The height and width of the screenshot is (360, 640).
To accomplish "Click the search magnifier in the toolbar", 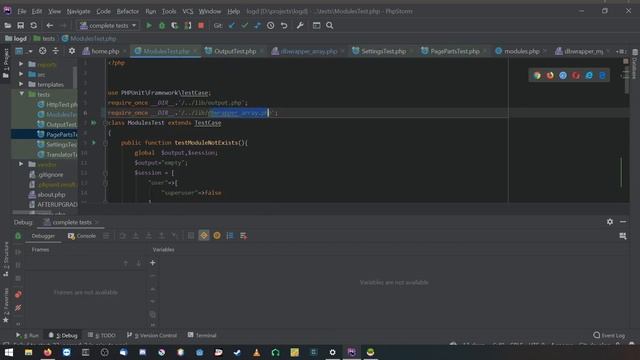I will coord(330,25).
